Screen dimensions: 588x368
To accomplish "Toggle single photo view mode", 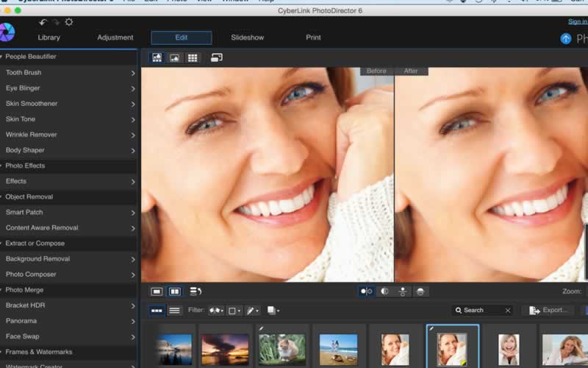I will (157, 291).
